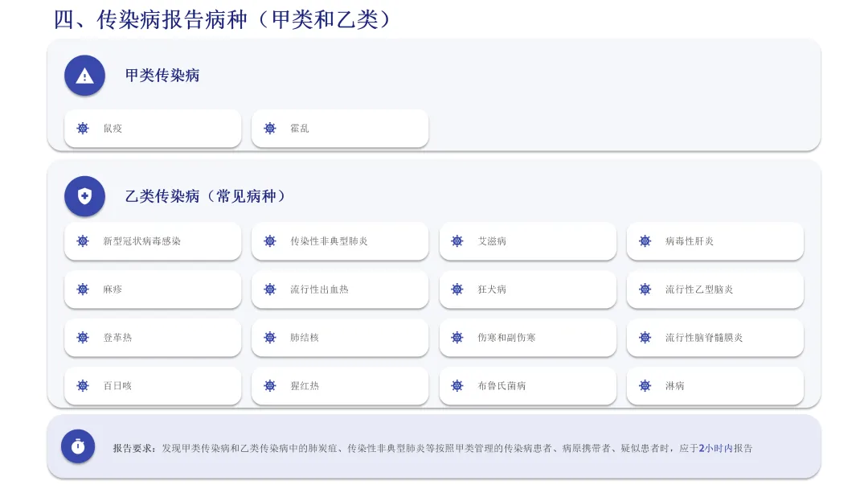Click the virus icon next to 病毒性肝炎
The width and height of the screenshot is (868, 489).
[x=645, y=241]
